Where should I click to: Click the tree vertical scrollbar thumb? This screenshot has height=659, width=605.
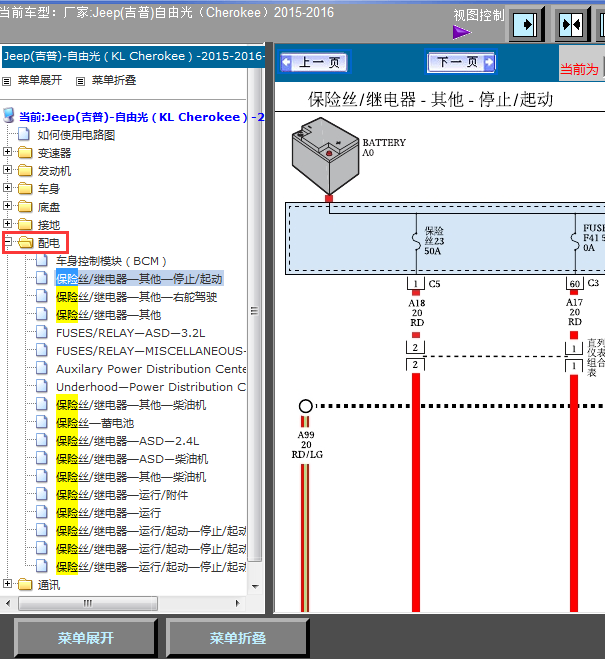click(255, 311)
